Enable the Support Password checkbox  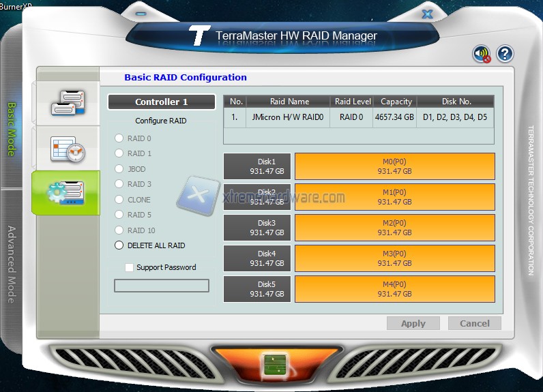(130, 267)
